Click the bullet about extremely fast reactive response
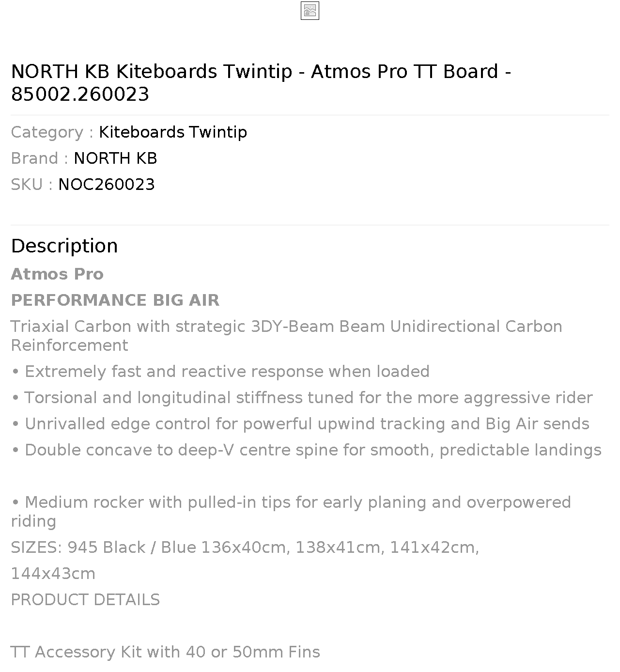Image resolution: width=620 pixels, height=672 pixels. coord(220,372)
